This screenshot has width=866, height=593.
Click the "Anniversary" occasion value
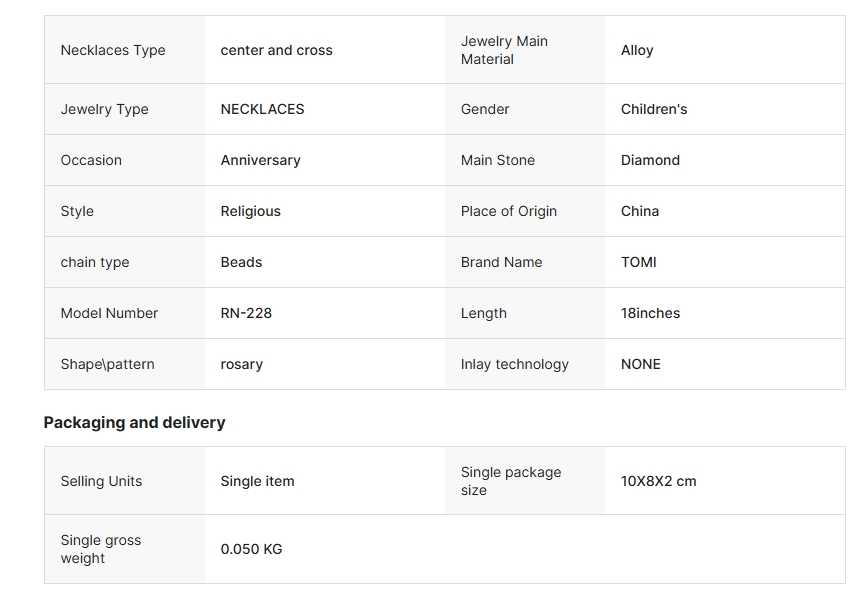pos(260,160)
